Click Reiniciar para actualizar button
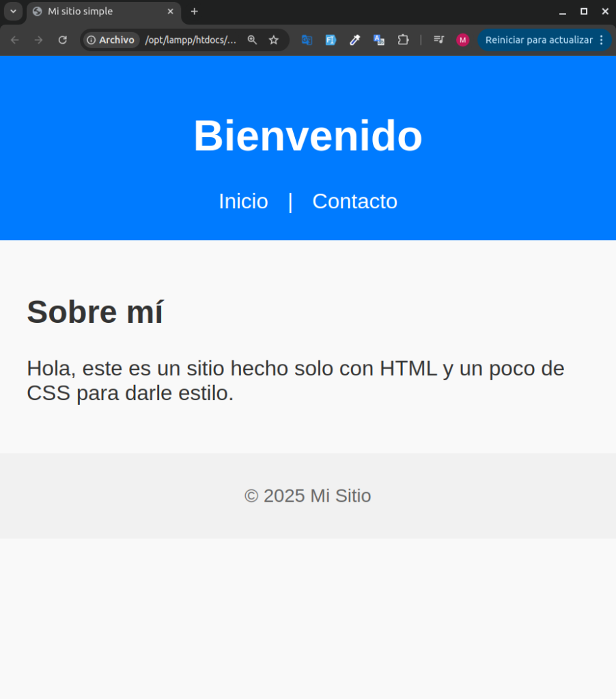 [x=539, y=40]
